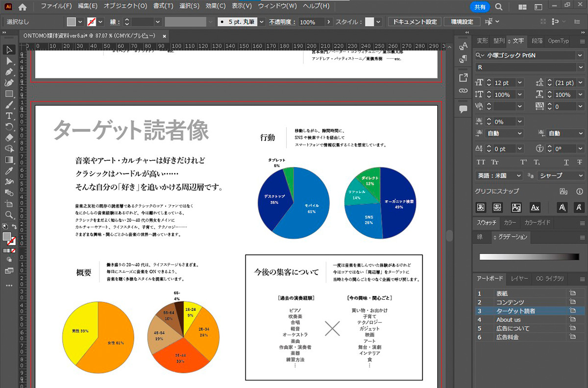Click the opacity 100% input field
588x388 pixels.
click(x=311, y=22)
